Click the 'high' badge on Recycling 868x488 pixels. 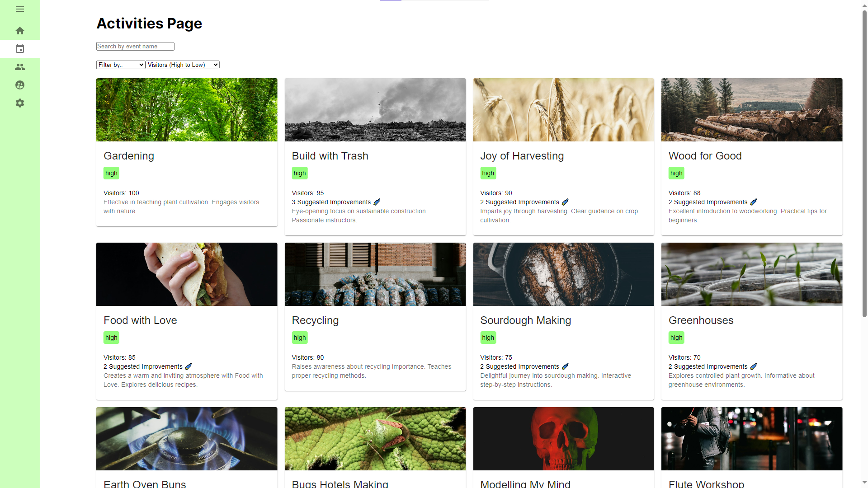tap(299, 338)
